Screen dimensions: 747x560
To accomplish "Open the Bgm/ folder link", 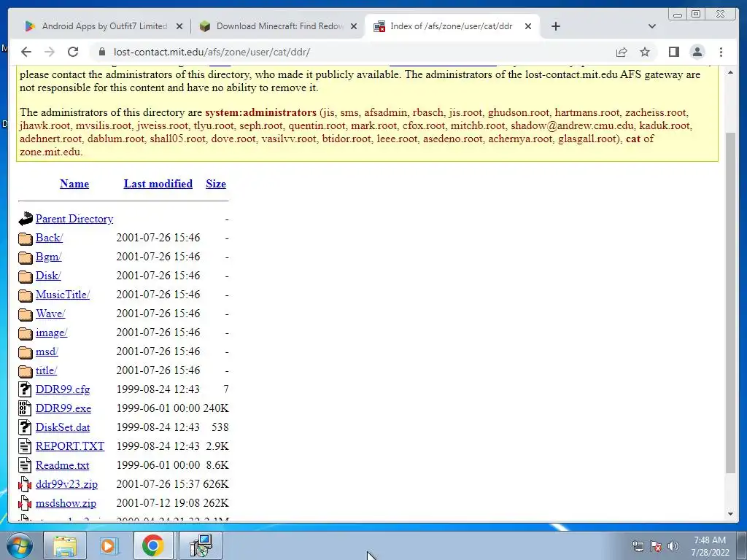I will 49,257.
